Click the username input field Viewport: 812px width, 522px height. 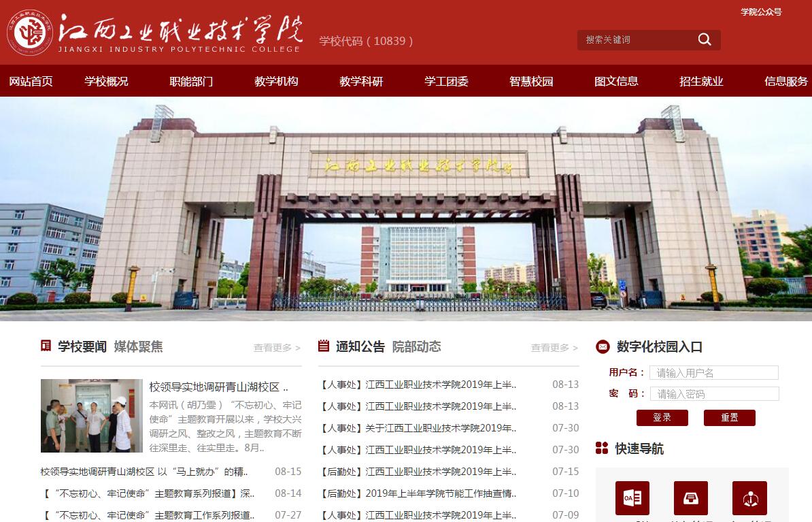(x=713, y=373)
